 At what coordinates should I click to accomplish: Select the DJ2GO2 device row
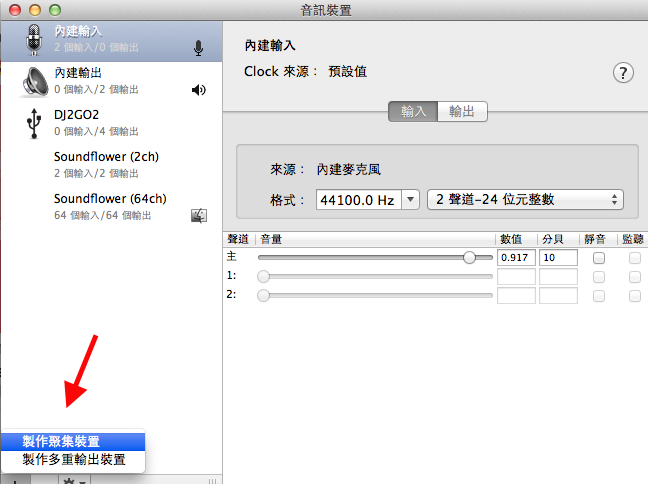(x=112, y=123)
